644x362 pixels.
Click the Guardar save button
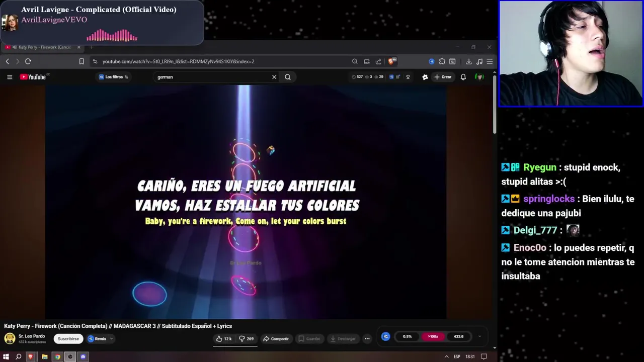(309, 339)
